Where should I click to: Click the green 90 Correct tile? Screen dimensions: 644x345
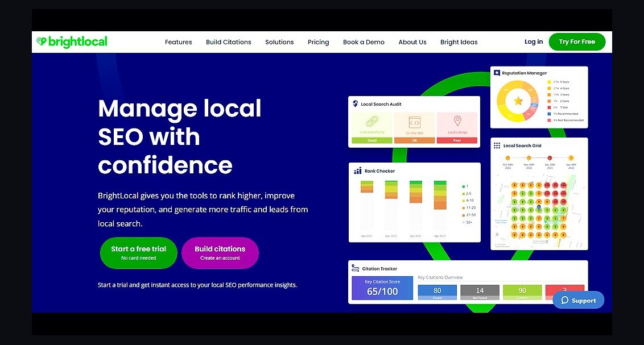pyautogui.click(x=522, y=292)
